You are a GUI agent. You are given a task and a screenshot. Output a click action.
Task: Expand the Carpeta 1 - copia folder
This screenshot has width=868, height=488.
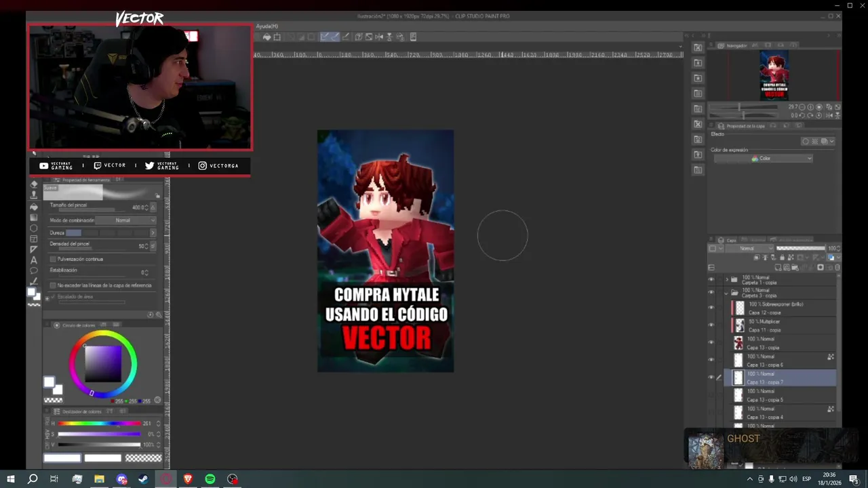click(x=727, y=279)
